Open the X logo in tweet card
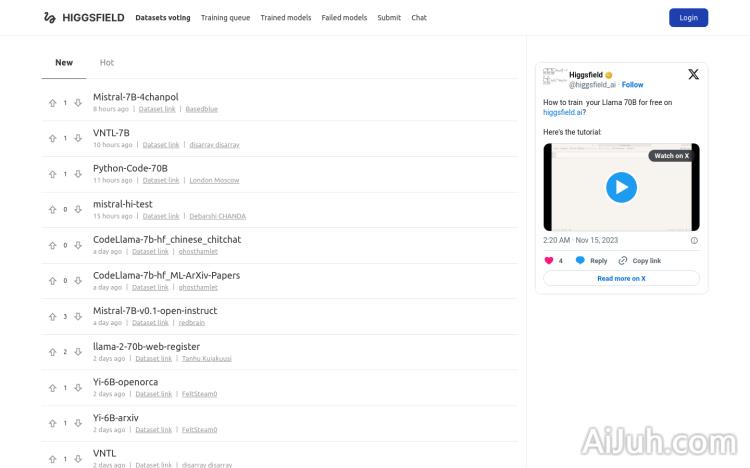 click(693, 74)
